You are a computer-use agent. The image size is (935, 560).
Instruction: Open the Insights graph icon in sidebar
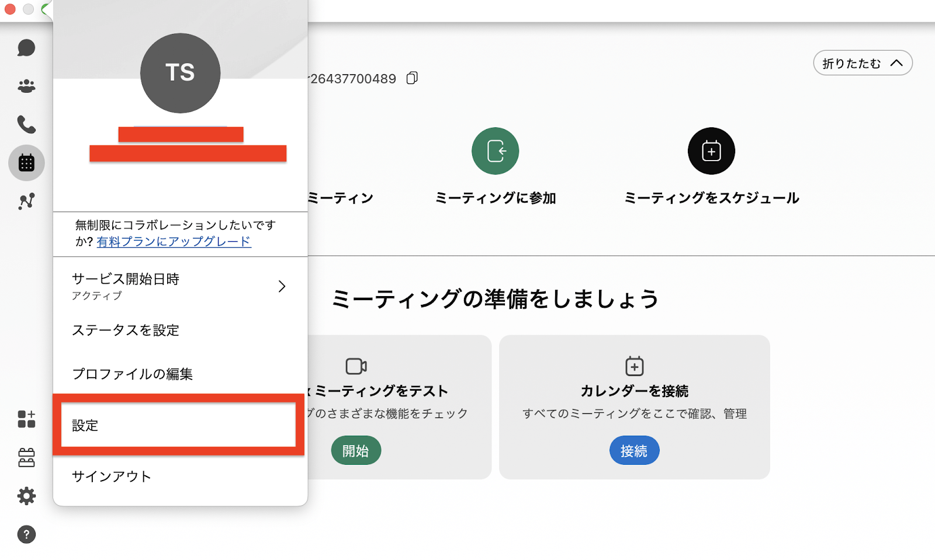(26, 201)
